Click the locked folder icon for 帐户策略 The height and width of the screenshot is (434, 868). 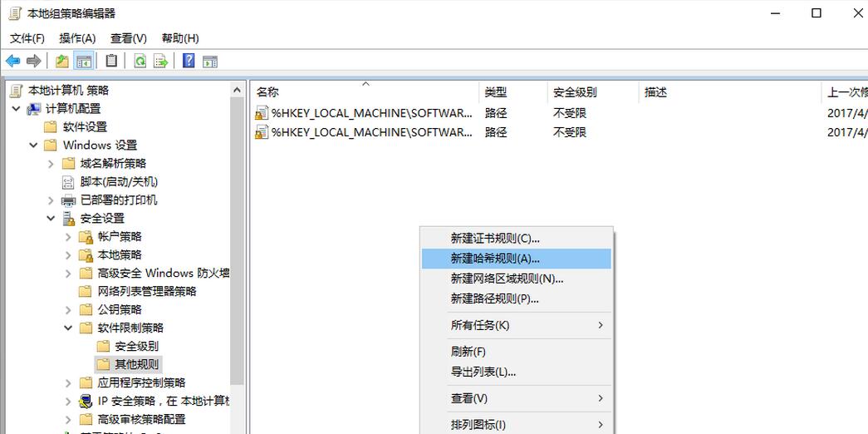pyautogui.click(x=86, y=237)
